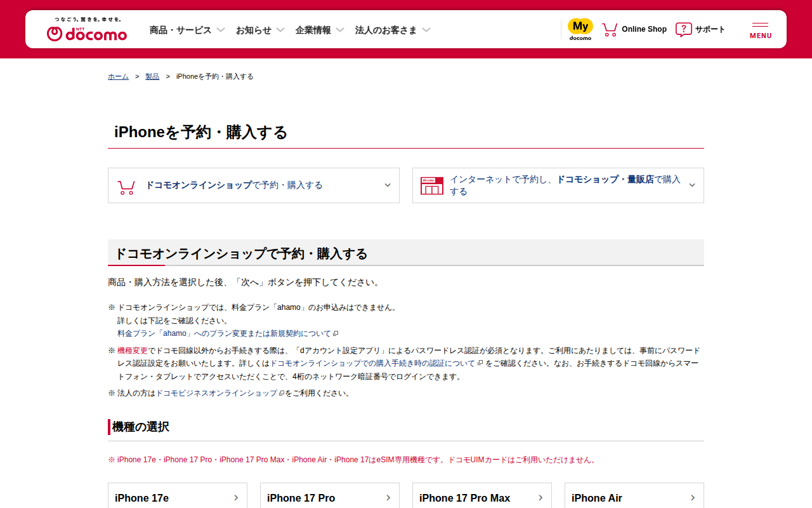Open My docomo account icon

coord(580,29)
